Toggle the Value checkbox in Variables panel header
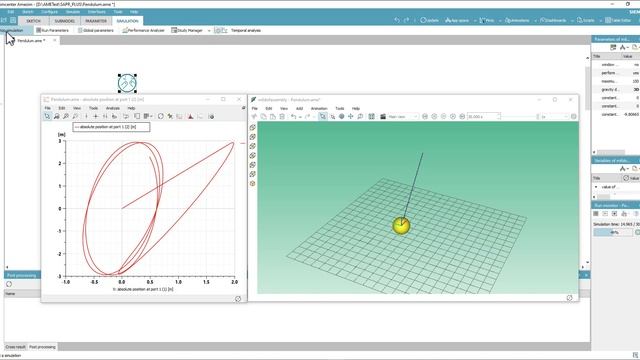This screenshot has width=640, height=360. coord(626,178)
